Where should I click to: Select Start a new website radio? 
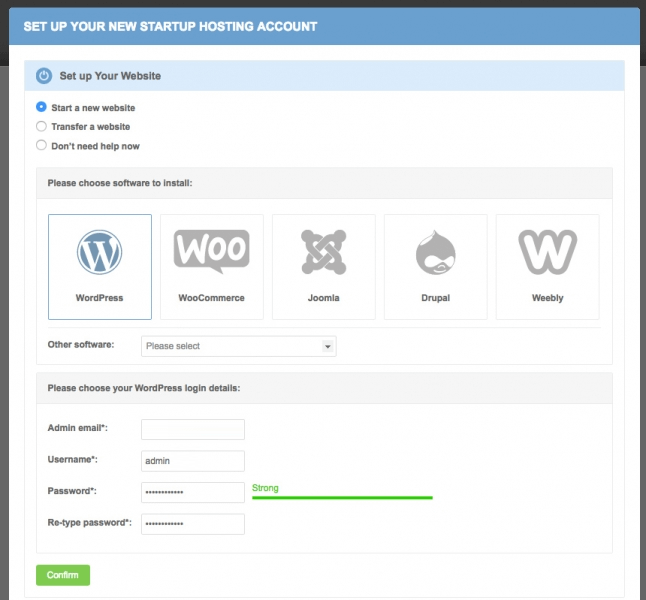pyautogui.click(x=41, y=107)
